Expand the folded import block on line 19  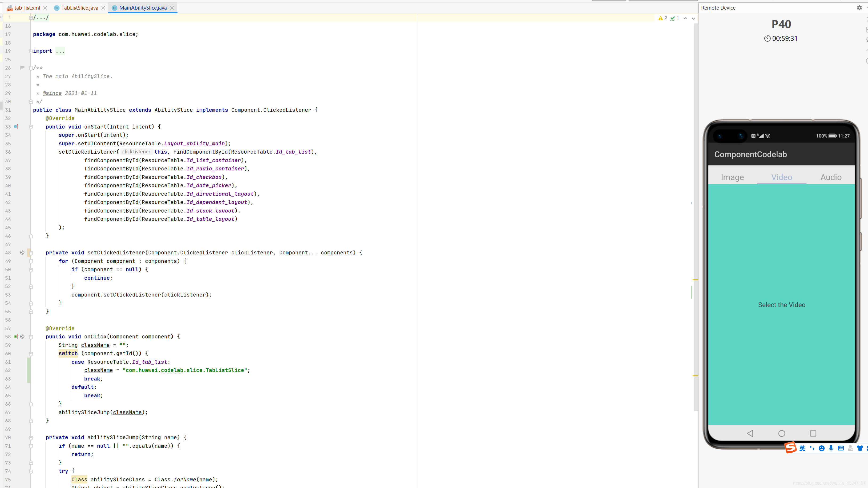click(31, 51)
